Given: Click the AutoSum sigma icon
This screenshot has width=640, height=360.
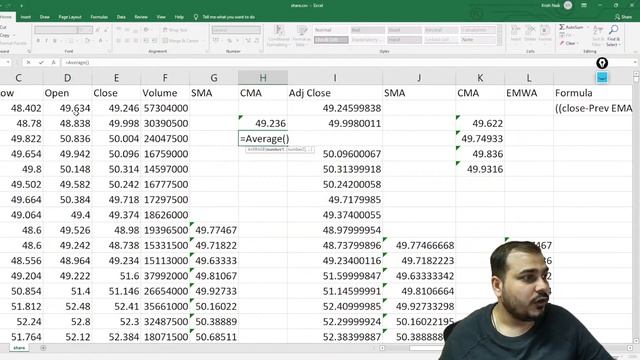Looking at the screenshot, I should pos(562,27).
